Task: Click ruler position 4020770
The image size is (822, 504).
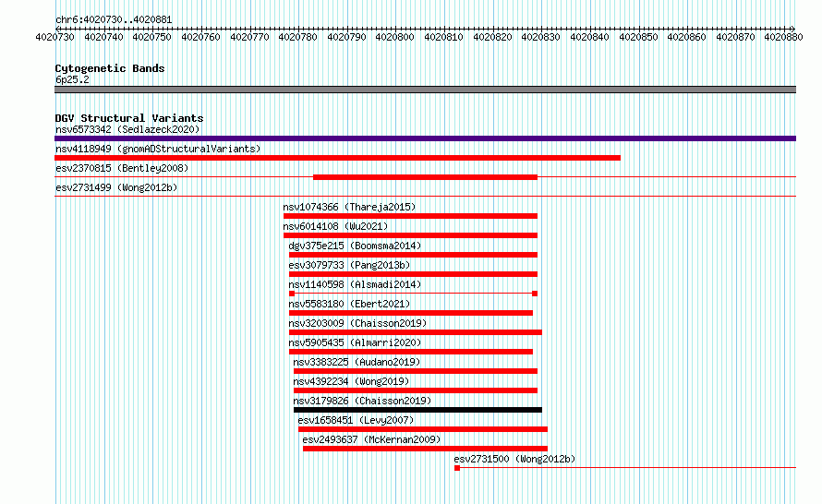Action: [249, 37]
